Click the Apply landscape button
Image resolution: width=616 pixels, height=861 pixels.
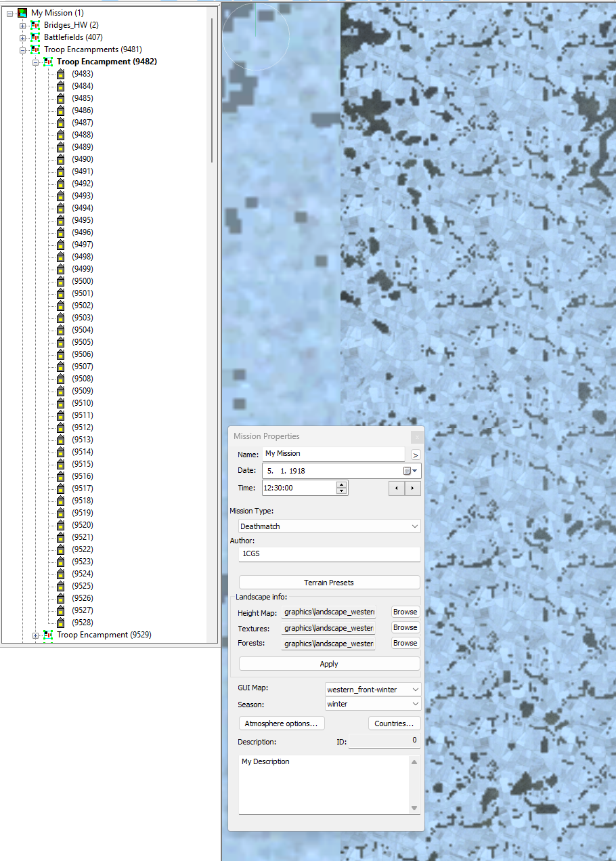[330, 664]
